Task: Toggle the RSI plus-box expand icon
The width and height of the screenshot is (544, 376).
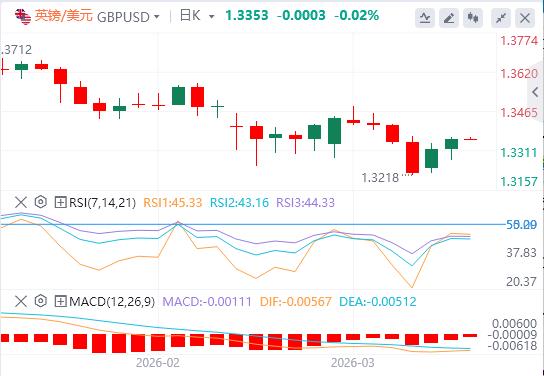Action: pos(60,202)
